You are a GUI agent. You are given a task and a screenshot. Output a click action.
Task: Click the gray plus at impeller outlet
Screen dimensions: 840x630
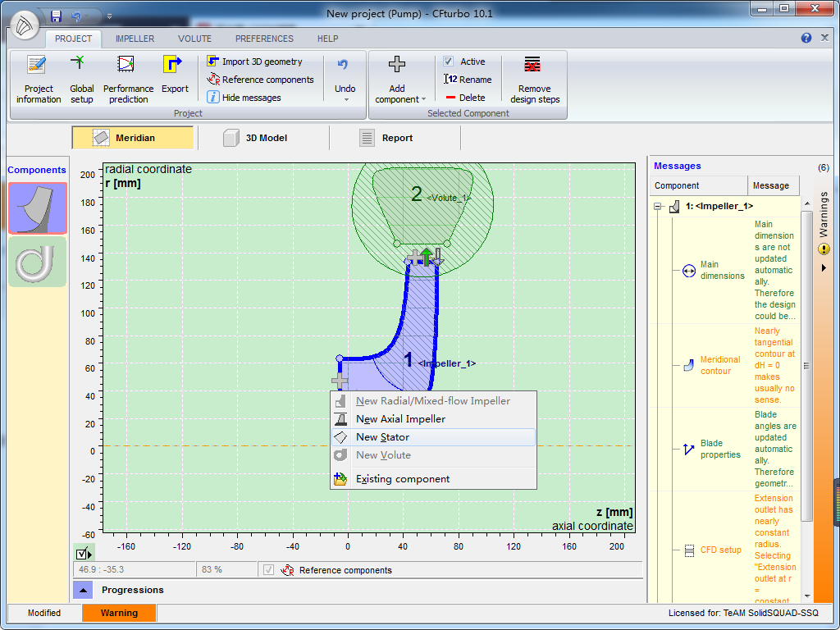point(413,258)
